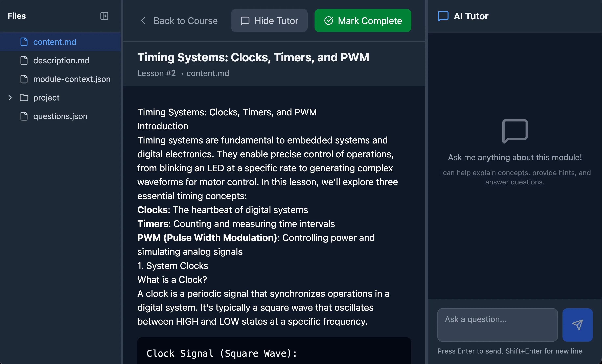Viewport: 602px width, 364px height.
Task: Click the project folder icon
Action: [x=24, y=97]
